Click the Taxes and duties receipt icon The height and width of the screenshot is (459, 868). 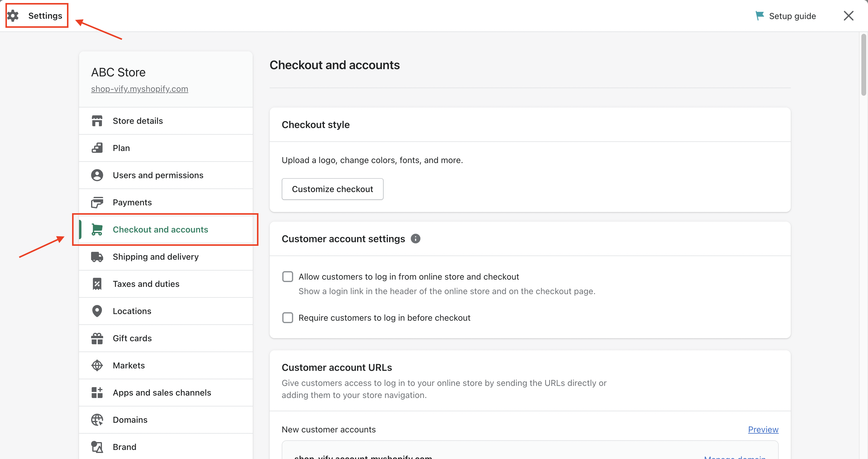(x=97, y=284)
